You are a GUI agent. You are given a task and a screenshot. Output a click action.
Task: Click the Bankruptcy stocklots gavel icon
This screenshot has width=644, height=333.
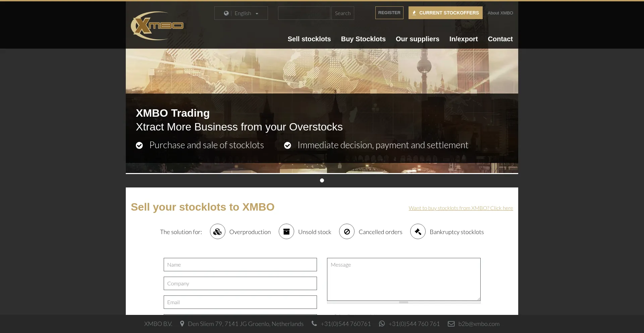418,231
